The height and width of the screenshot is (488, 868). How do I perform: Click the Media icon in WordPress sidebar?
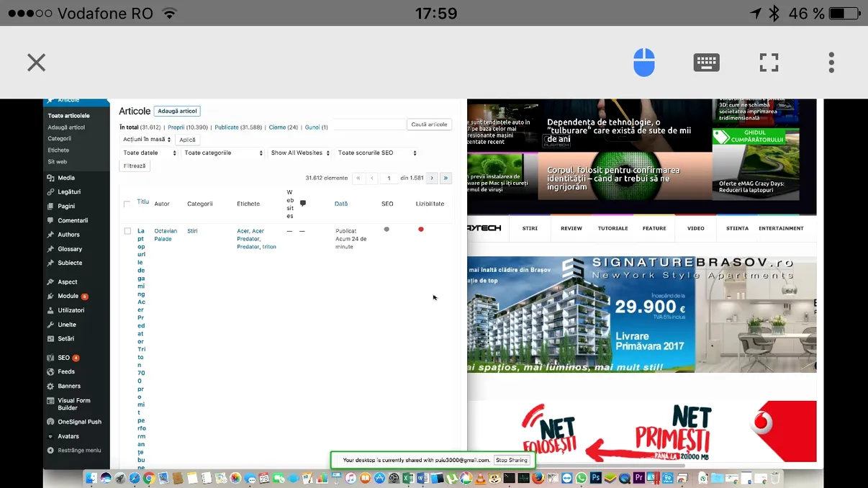pos(50,178)
